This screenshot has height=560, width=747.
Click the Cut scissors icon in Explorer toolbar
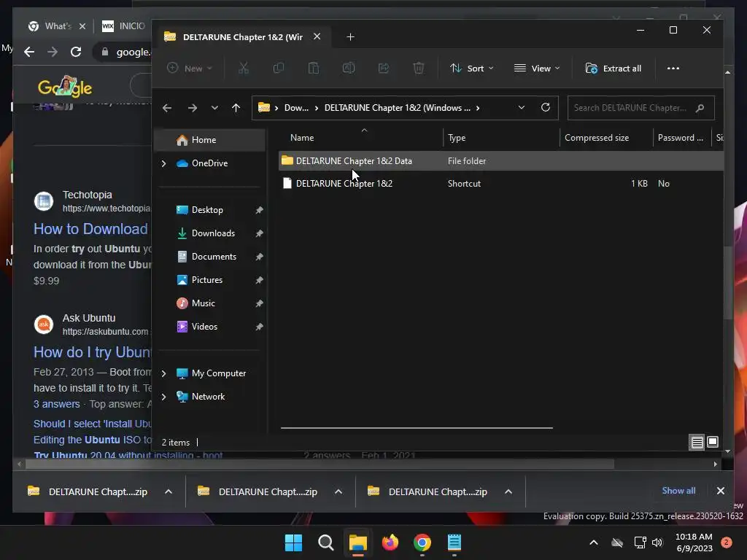244,68
